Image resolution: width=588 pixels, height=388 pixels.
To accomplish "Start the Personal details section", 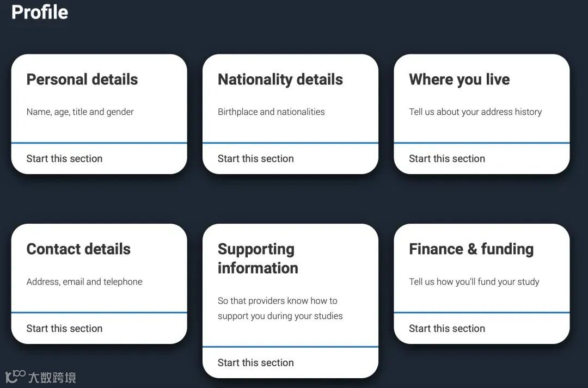I will (x=64, y=159).
